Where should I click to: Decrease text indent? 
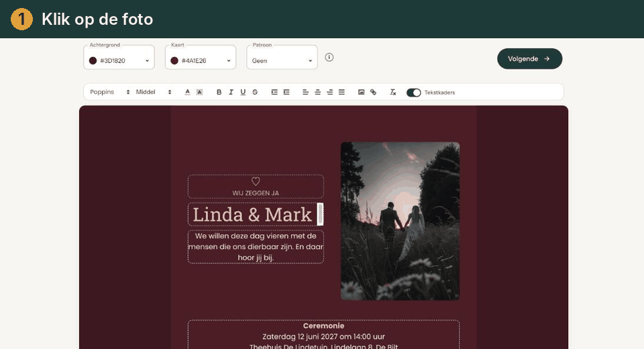[286, 92]
